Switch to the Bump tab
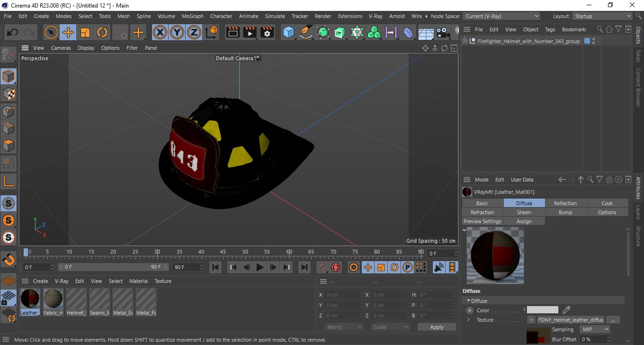The width and height of the screenshot is (644, 345). click(565, 212)
